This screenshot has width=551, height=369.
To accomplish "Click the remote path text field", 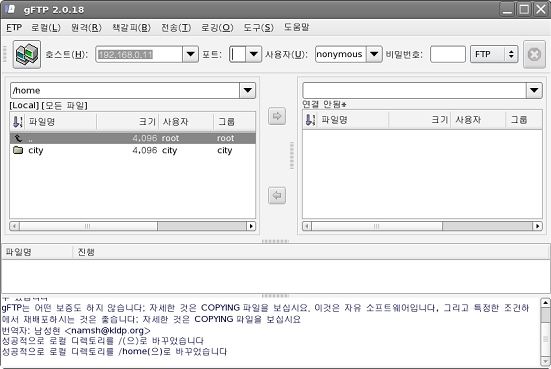I will (x=414, y=91).
